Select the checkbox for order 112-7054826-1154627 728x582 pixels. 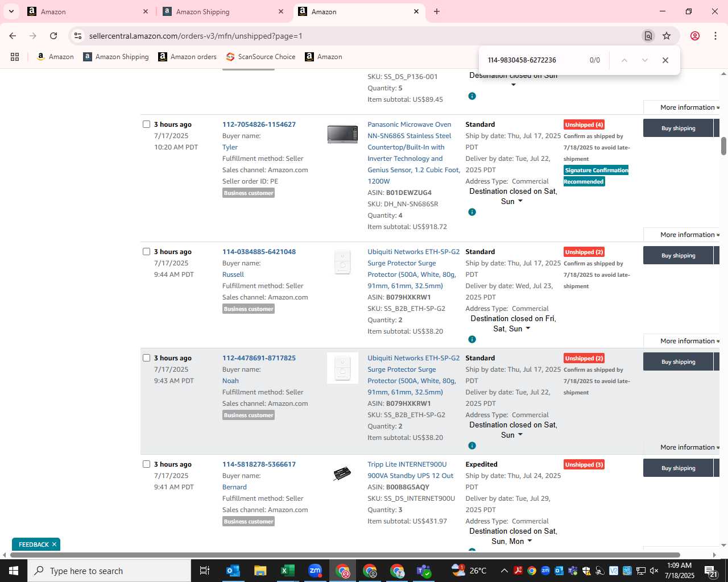pos(146,124)
